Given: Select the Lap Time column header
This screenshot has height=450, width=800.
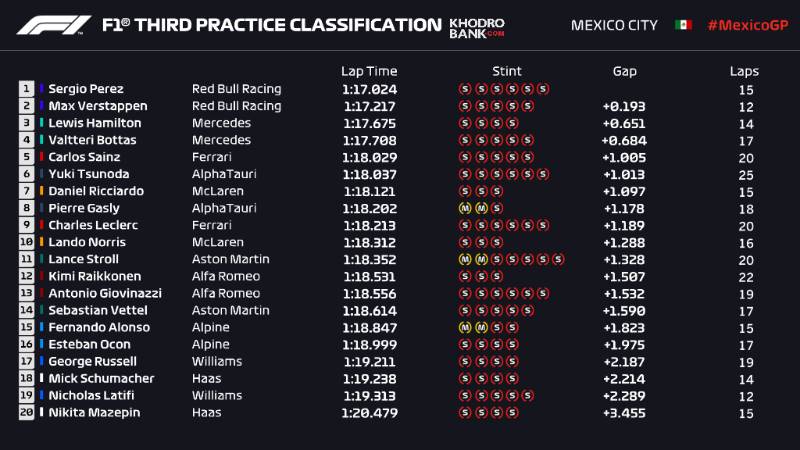Looking at the screenshot, I should [369, 71].
